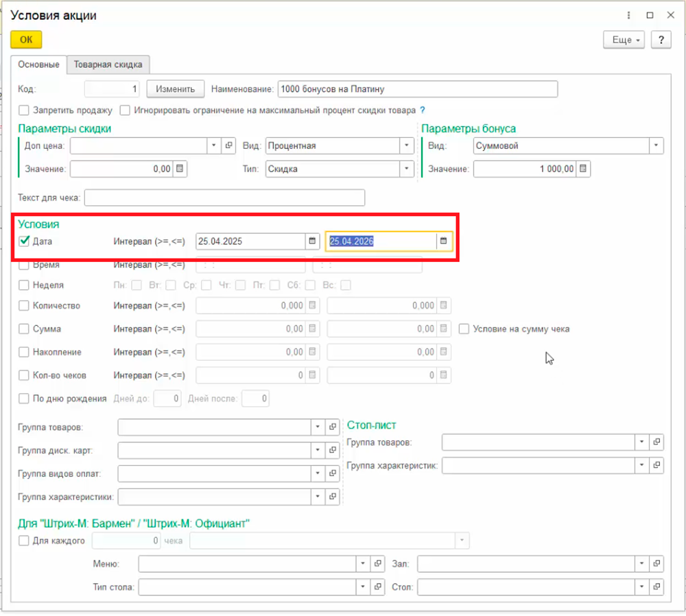Image resolution: width=686 pixels, height=616 pixels.
Task: Open calendar picker for interval end date
Action: coord(443,241)
